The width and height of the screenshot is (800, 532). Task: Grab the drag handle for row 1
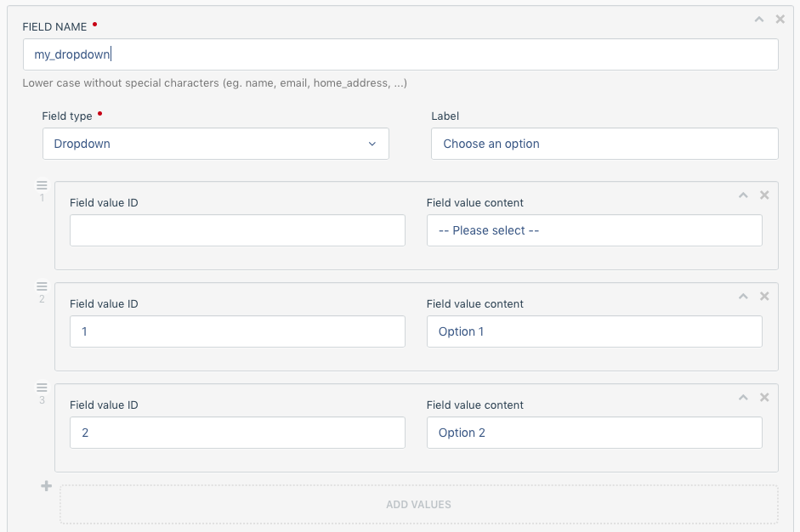click(42, 185)
